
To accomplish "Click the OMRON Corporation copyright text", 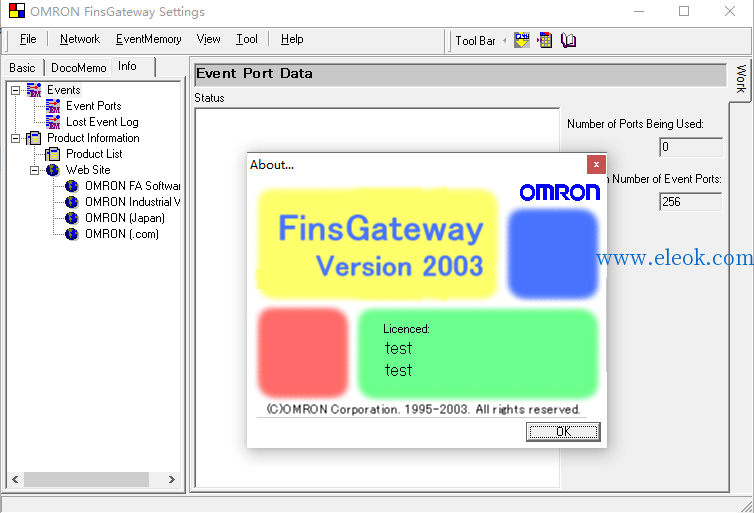I will [423, 409].
